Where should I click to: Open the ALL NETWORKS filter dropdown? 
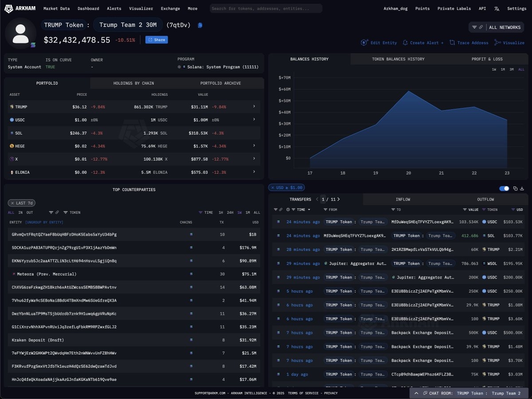pos(496,27)
